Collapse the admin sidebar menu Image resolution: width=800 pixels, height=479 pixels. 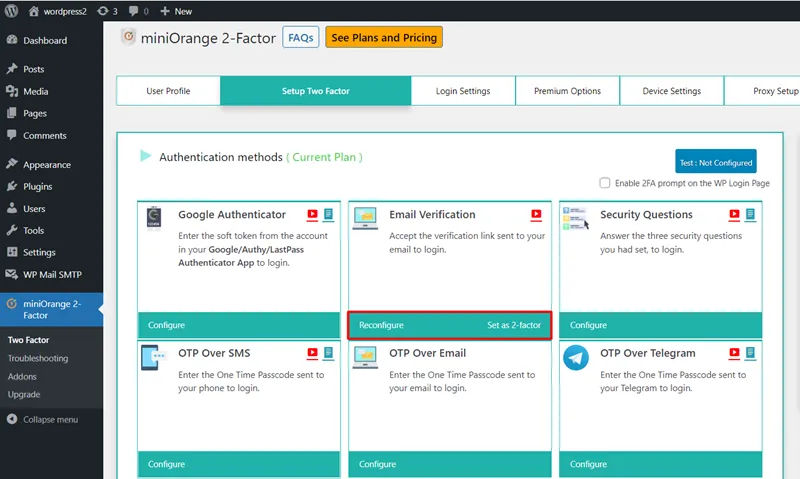[43, 419]
